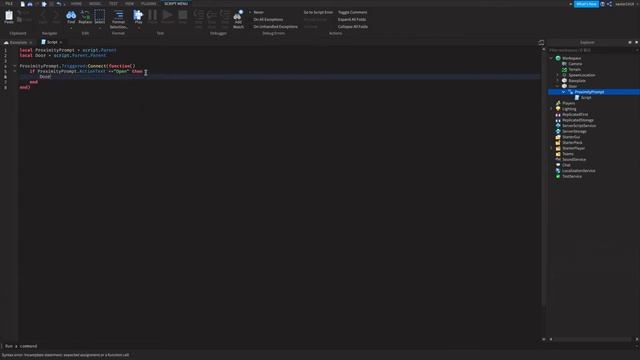
Task: Click the Select tool in Edit group
Action: coord(100,16)
